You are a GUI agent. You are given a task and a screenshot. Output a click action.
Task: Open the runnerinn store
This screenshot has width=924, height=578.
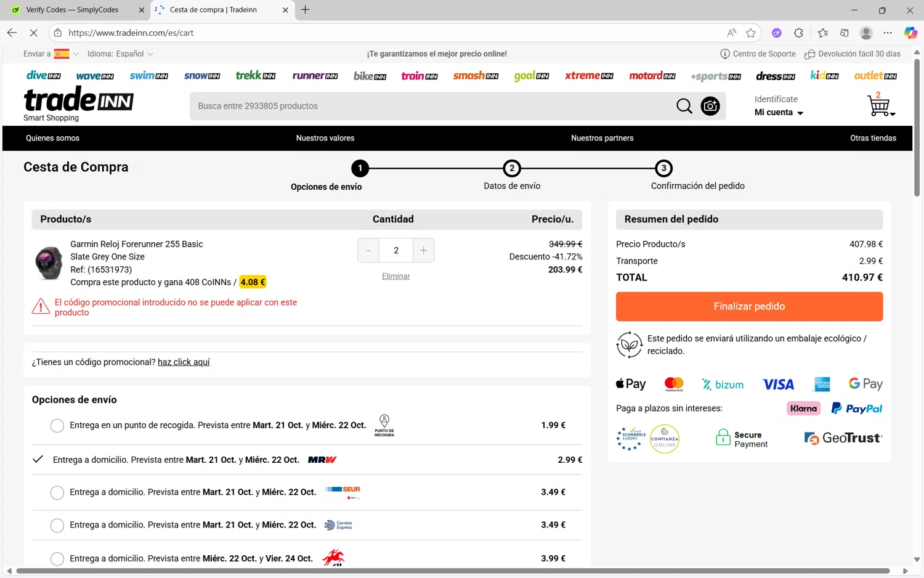315,76
